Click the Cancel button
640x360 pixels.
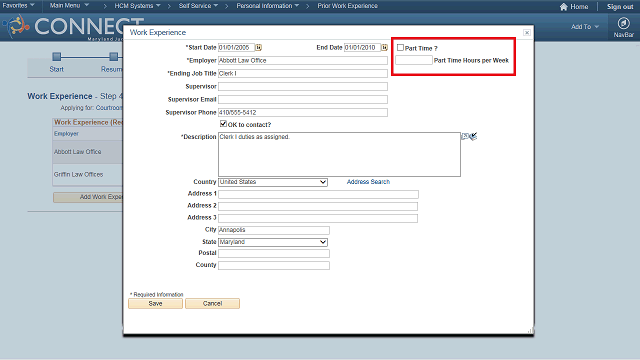[x=212, y=304]
